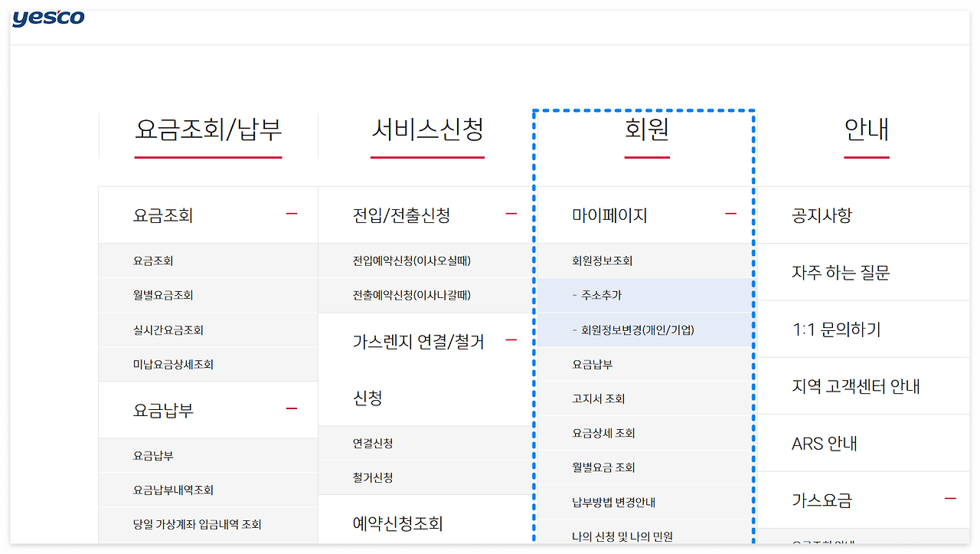980x554 pixels.
Task: Open 요금납부 under 마이페이지
Action: [x=593, y=365]
